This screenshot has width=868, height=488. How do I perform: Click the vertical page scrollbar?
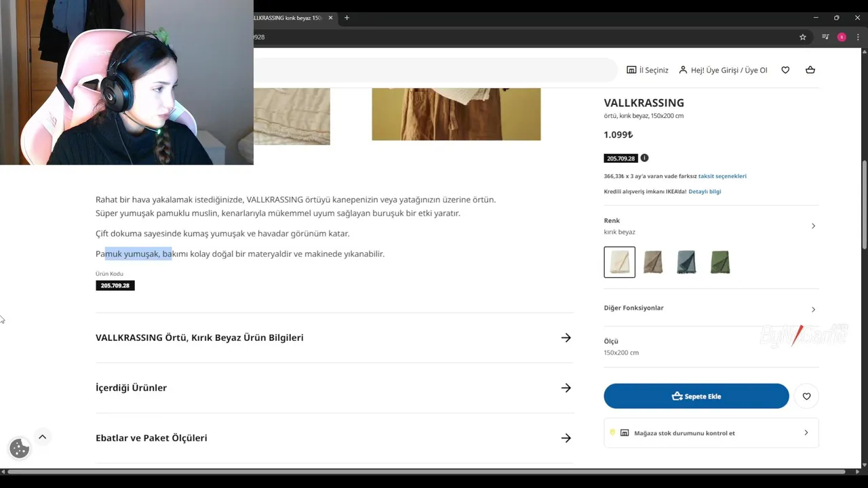click(x=865, y=203)
